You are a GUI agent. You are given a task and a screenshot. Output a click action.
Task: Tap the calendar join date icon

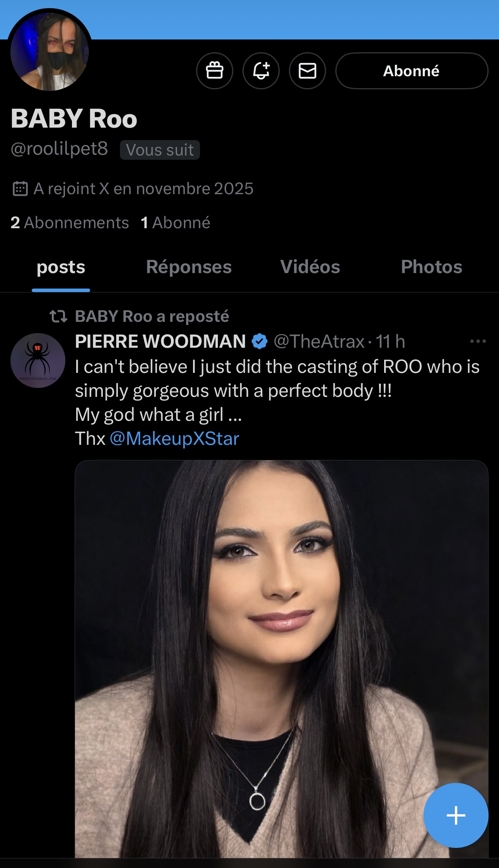[20, 189]
